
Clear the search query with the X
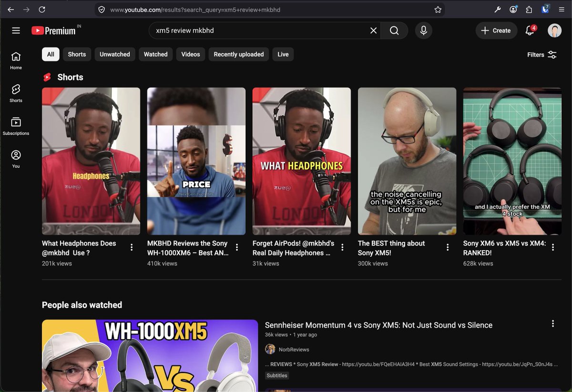[374, 30]
